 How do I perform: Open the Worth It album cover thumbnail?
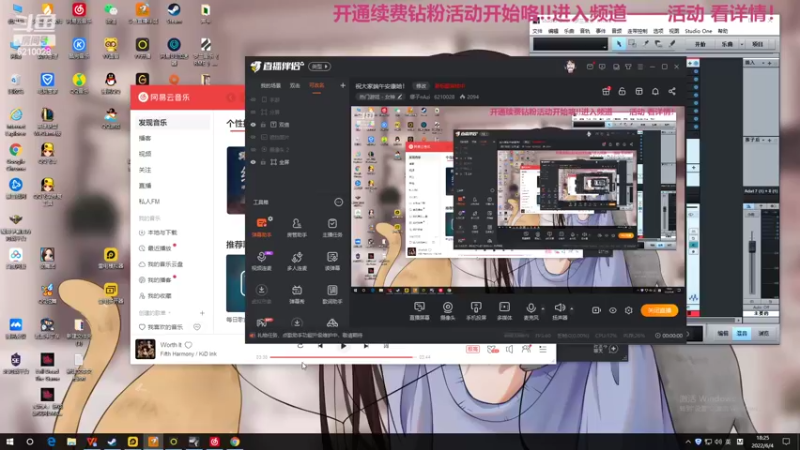(x=145, y=349)
